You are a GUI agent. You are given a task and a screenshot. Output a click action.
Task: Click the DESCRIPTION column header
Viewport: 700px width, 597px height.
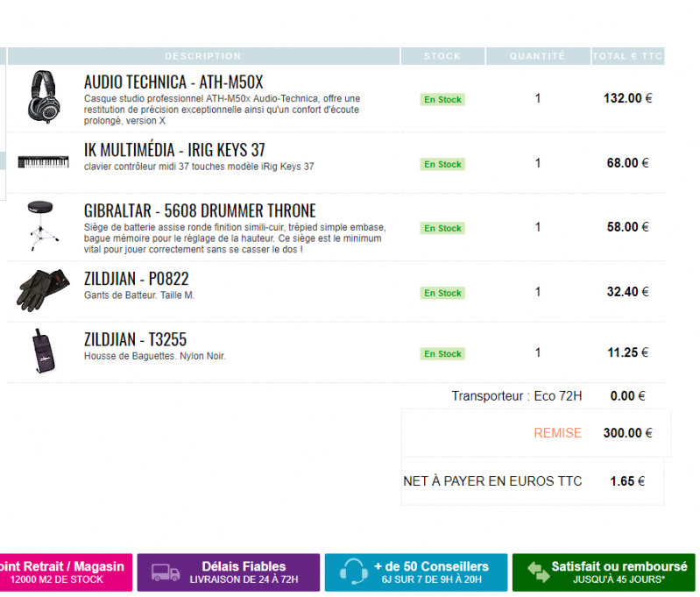(202, 56)
